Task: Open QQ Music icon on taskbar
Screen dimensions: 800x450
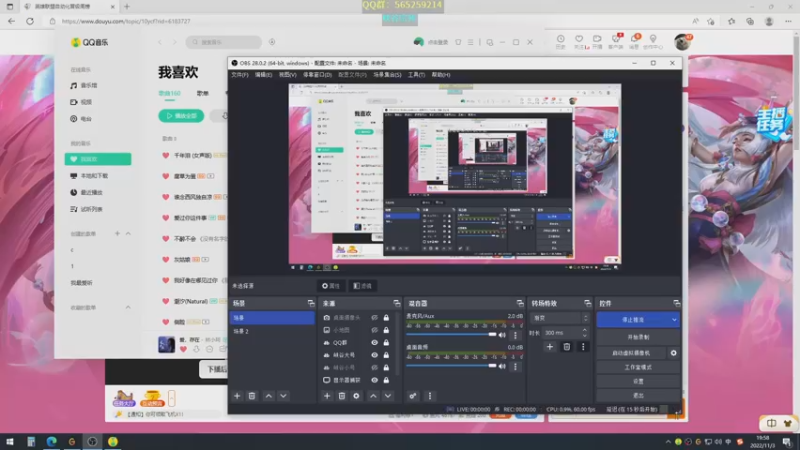Action: (x=113, y=441)
